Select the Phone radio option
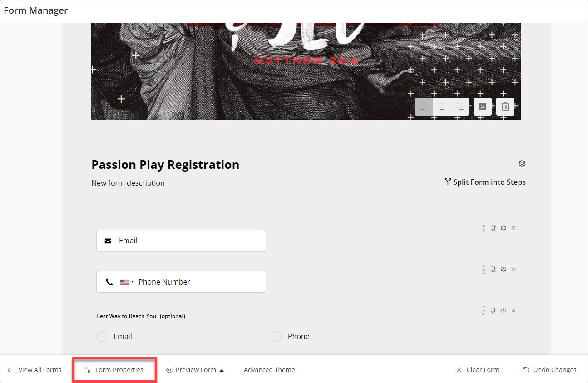The height and width of the screenshot is (383, 588). pos(276,336)
